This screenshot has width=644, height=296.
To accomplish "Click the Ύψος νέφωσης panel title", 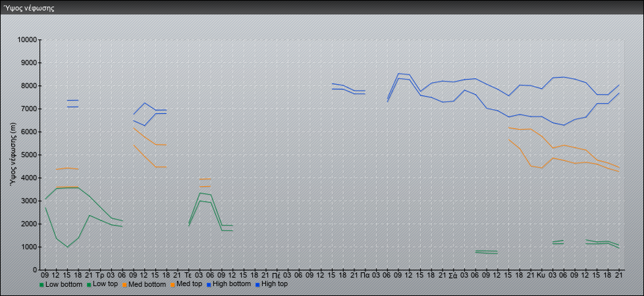I will click(29, 9).
